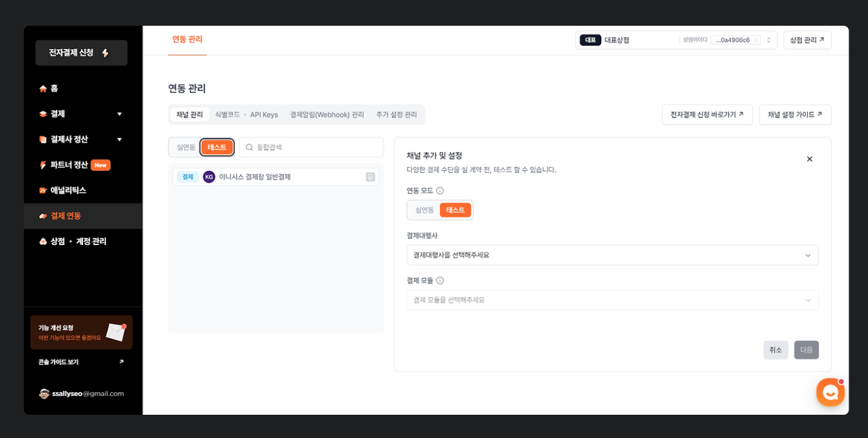868x438 pixels.
Task: Click the icon at the right of the 이니시스 row
Action: (370, 177)
